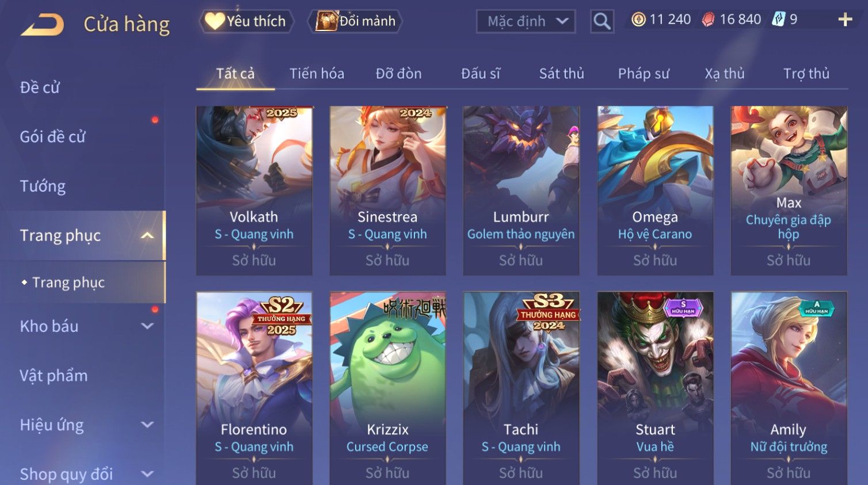Click the plus icon to add currency
Viewport: 868px width, 485px height.
tap(845, 20)
